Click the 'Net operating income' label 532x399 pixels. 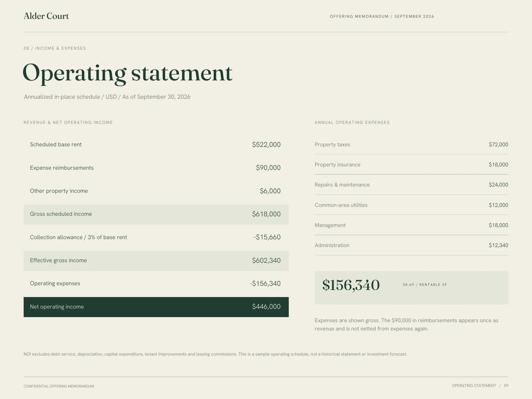[57, 307]
